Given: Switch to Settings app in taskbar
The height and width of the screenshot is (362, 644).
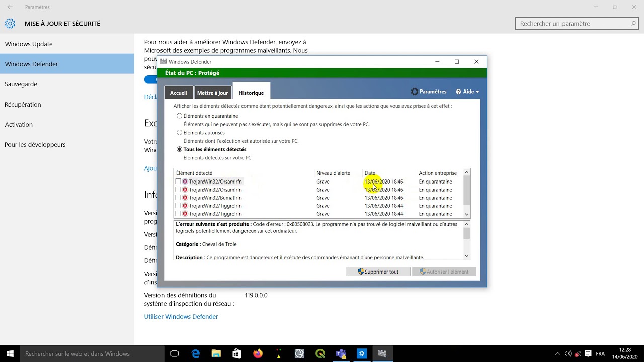Looking at the screenshot, I should click(x=361, y=354).
